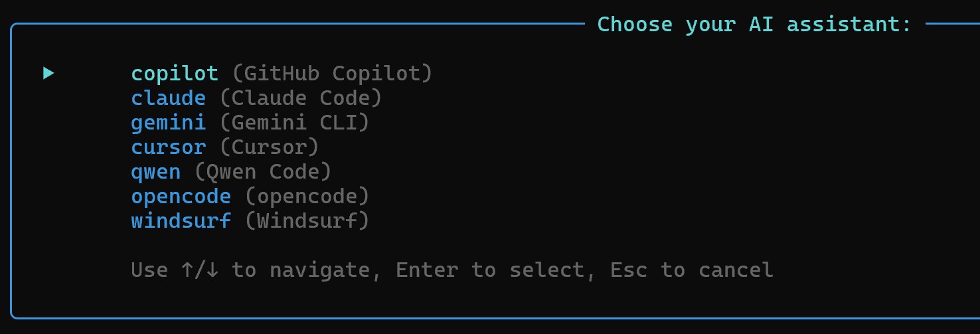Pick windsurf from the list
980x334 pixels.
pos(181,220)
